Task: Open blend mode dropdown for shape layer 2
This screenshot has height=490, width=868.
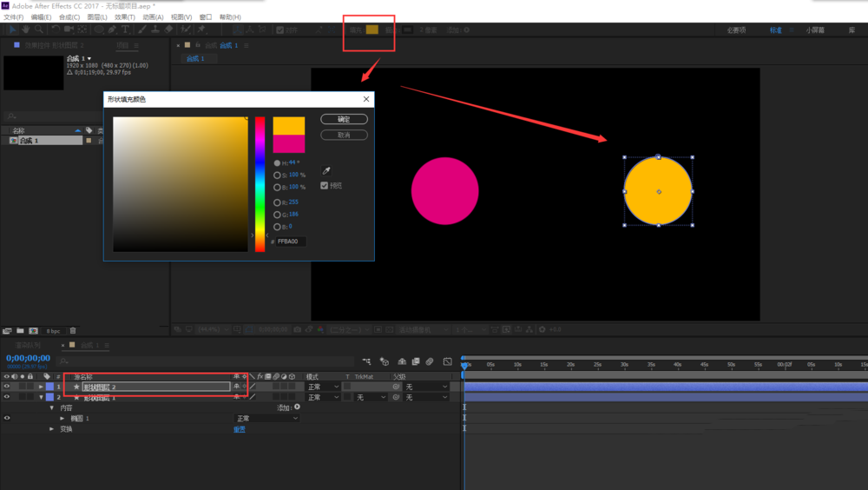Action: 323,387
